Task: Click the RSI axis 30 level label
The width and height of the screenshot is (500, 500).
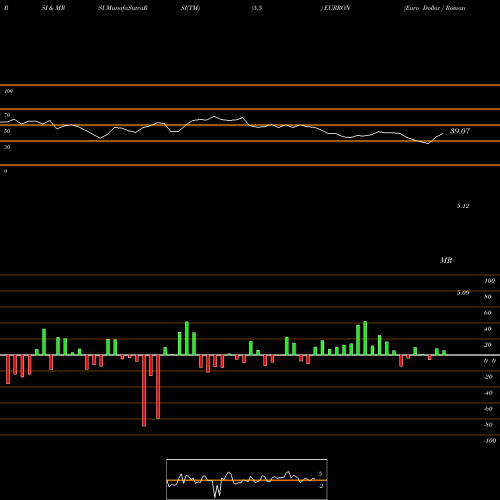Action: (7, 147)
